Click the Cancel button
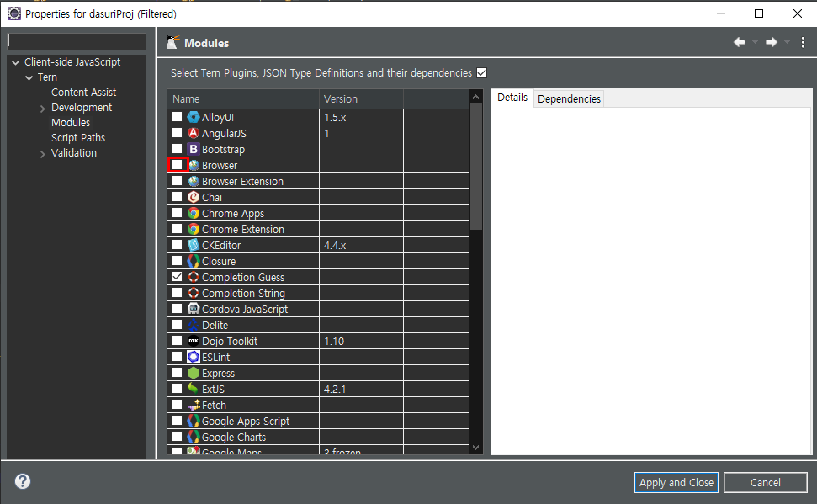Viewport: 817px width, 504px height. point(766,483)
